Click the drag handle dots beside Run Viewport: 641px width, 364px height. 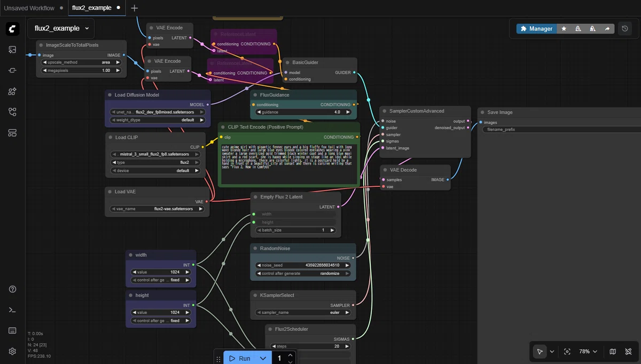coord(218,359)
